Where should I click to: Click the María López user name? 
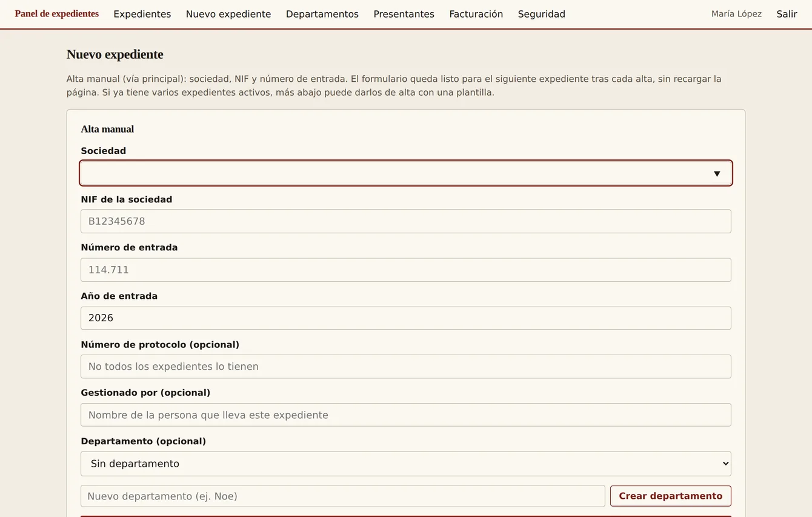(736, 14)
